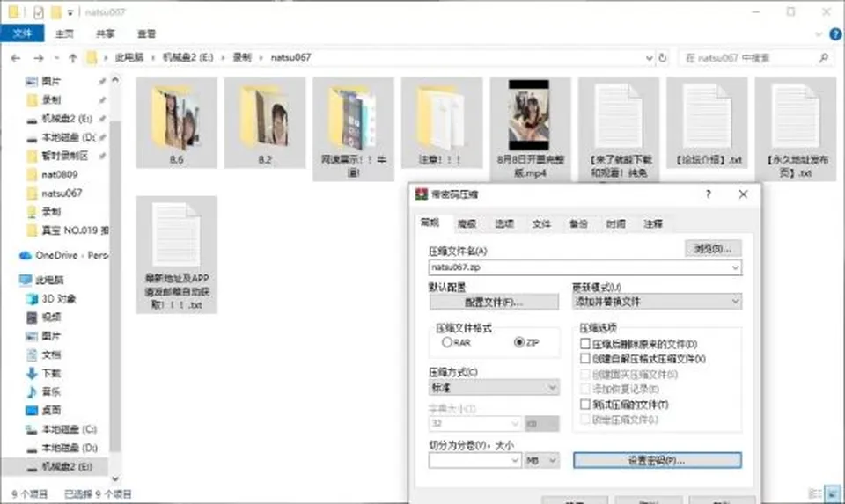845x504 pixels.
Task: Select 暂时录制区 in the sidebar
Action: coord(58,157)
